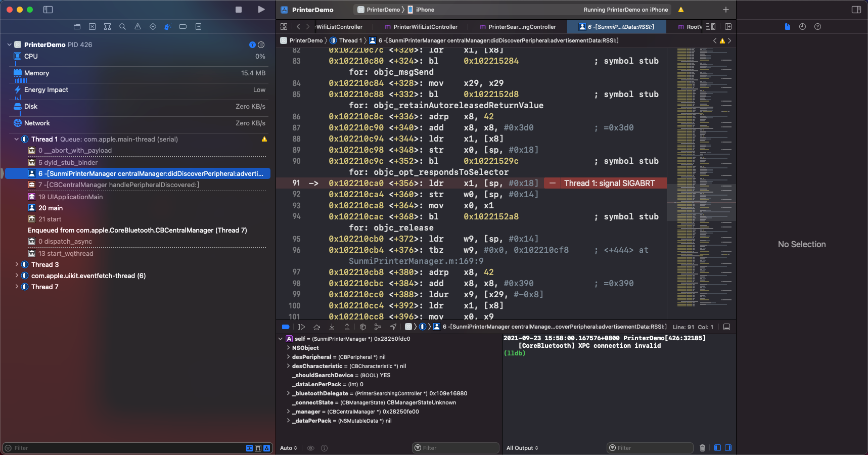
Task: Show the History inspector
Action: [x=802, y=27]
